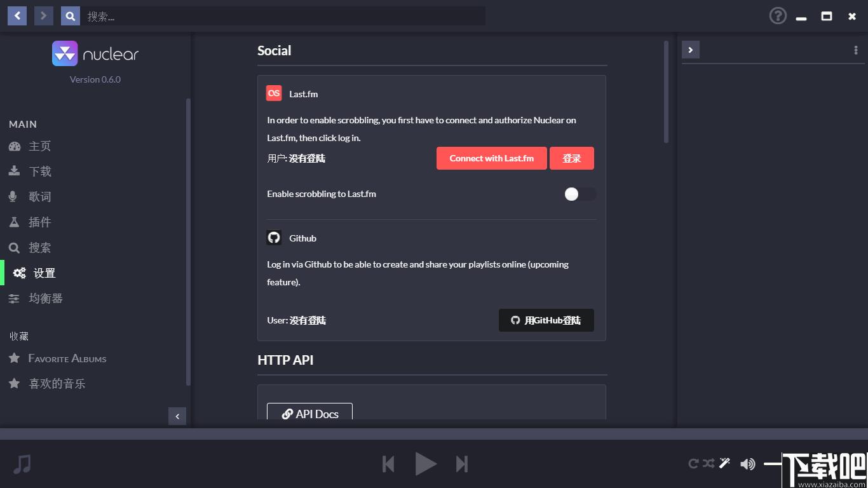Open the 插件 plugins page
This screenshot has width=868, height=488.
pos(30,222)
